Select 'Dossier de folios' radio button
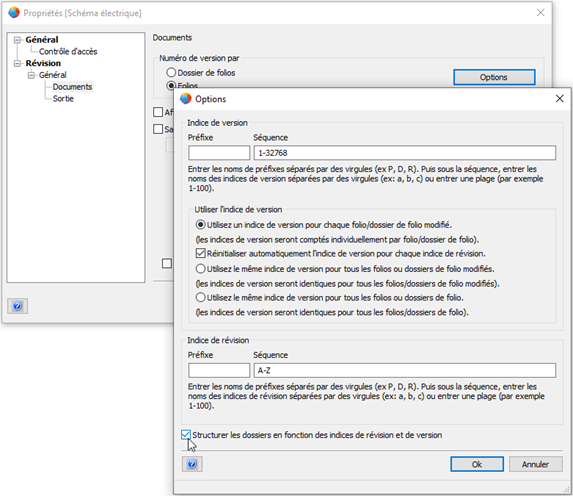The width and height of the screenshot is (573, 496). [x=171, y=72]
